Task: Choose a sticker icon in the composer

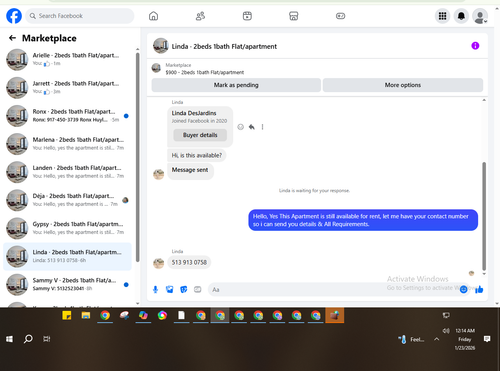Action: click(184, 289)
